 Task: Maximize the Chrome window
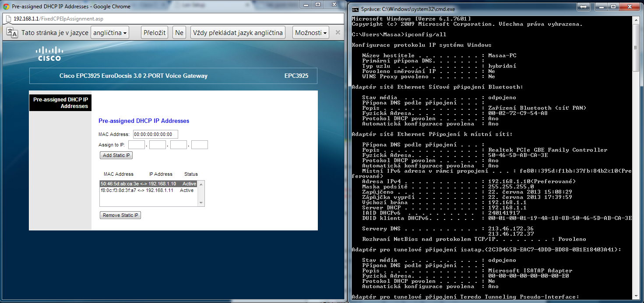pos(318,4)
